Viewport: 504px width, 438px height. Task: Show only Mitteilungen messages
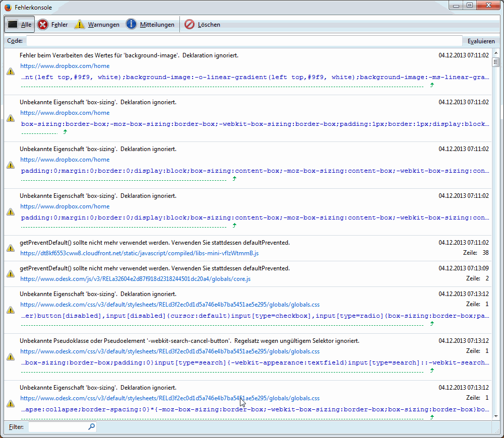[x=150, y=24]
